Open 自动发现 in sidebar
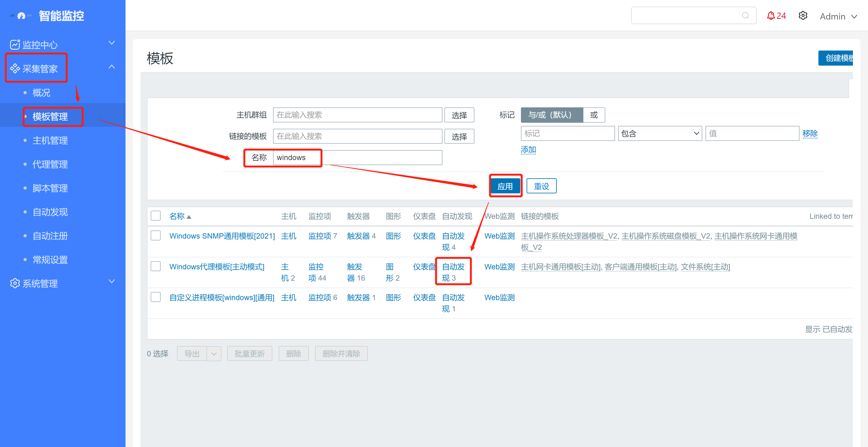868x447 pixels. pyautogui.click(x=50, y=212)
